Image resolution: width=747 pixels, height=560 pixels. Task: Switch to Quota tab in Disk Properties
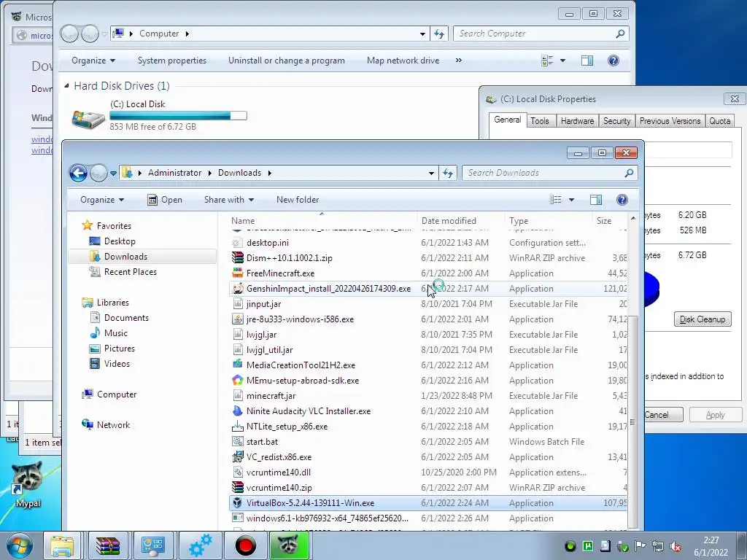719,121
